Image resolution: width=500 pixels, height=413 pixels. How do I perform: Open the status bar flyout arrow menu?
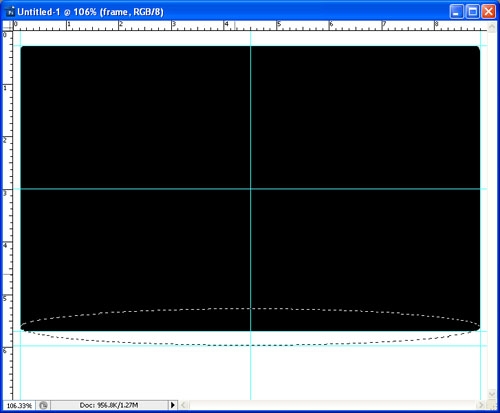pos(172,405)
